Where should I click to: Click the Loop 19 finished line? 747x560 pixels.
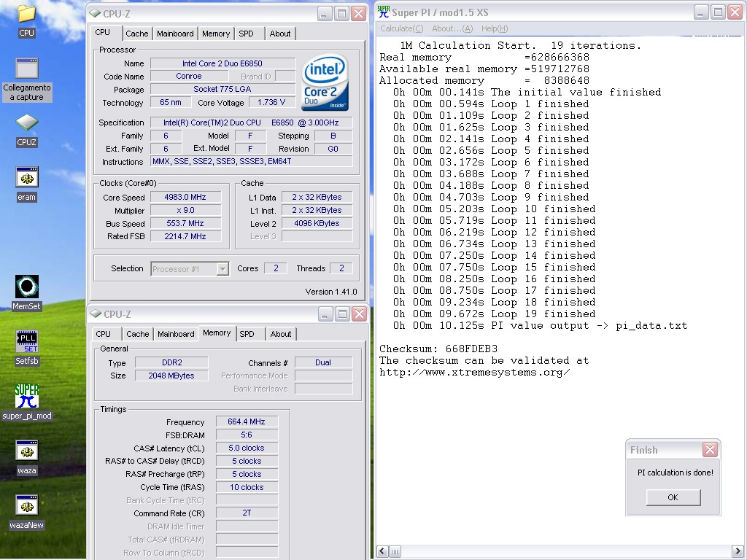coord(494,314)
